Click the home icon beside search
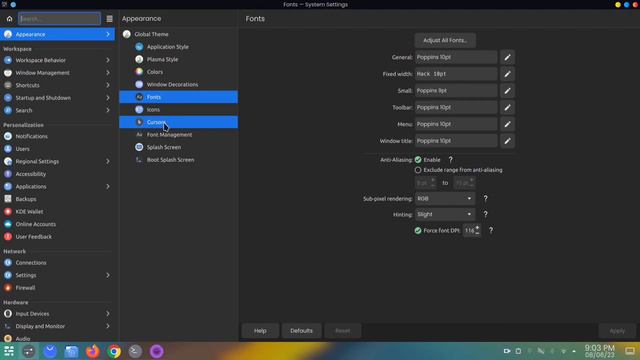 click(9, 19)
